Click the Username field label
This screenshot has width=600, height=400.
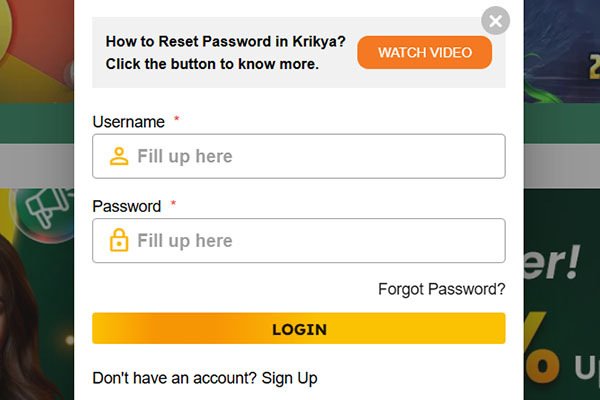pyautogui.click(x=128, y=122)
